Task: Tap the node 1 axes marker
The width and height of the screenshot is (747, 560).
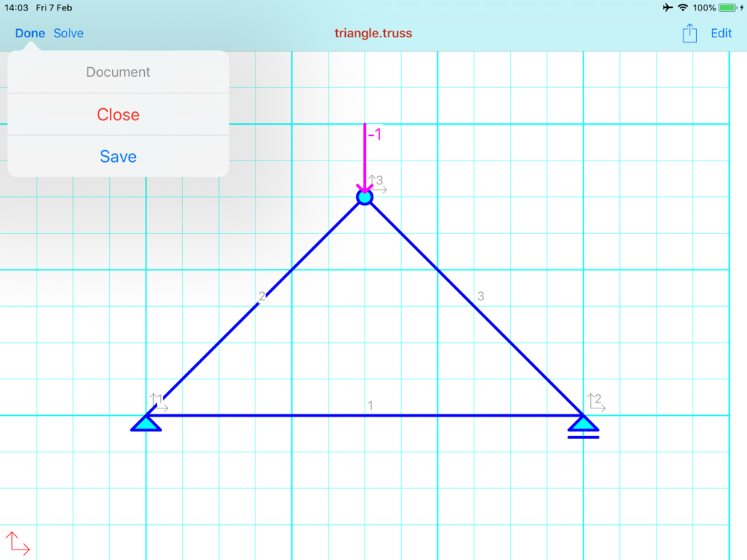Action: click(158, 402)
